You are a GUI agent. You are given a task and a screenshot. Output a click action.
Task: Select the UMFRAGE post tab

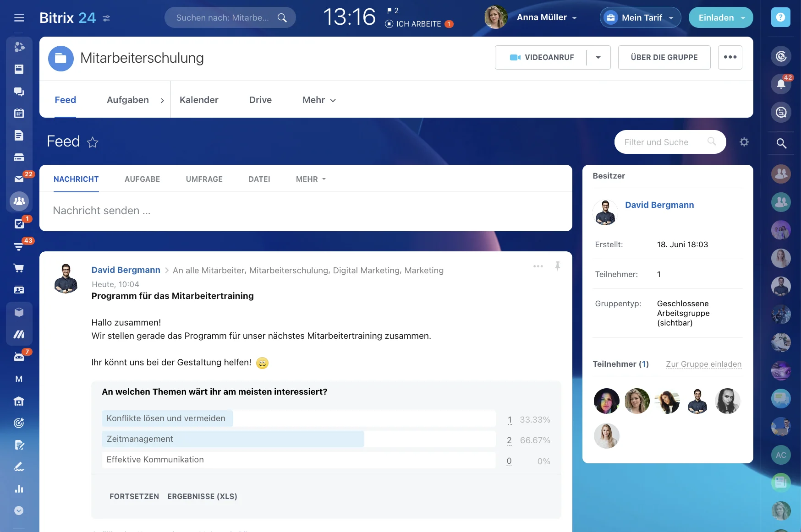pyautogui.click(x=204, y=179)
